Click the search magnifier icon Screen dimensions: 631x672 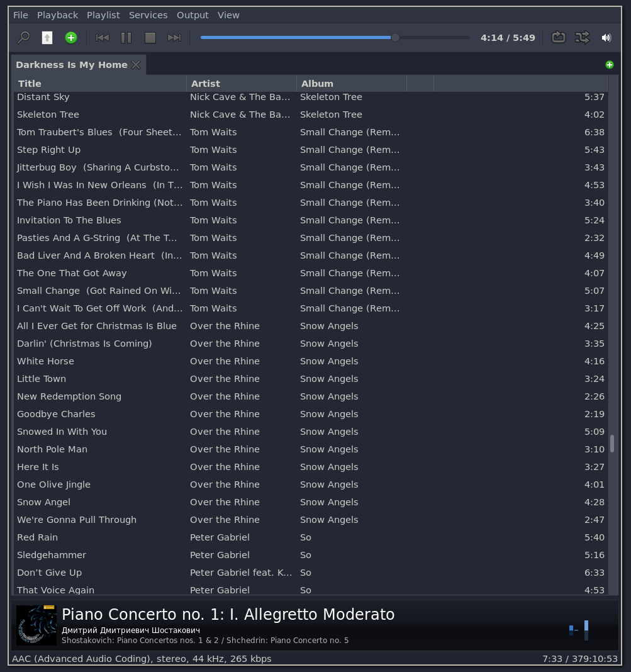tap(23, 38)
